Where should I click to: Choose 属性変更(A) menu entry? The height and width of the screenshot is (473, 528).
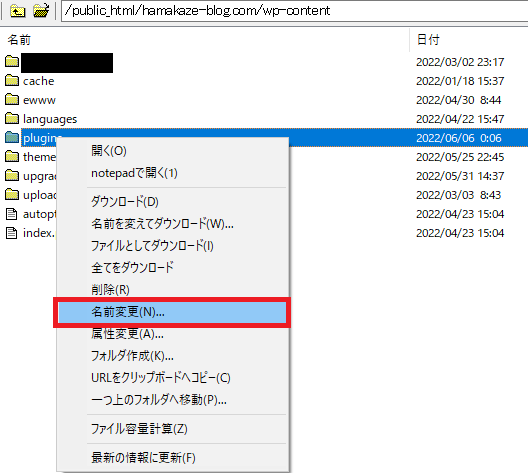[172, 334]
